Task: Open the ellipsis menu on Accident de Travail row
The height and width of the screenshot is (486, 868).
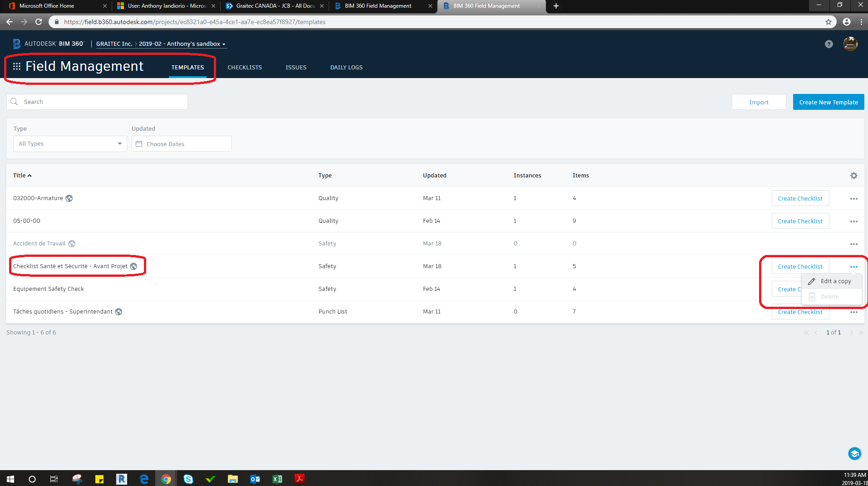Action: point(854,244)
